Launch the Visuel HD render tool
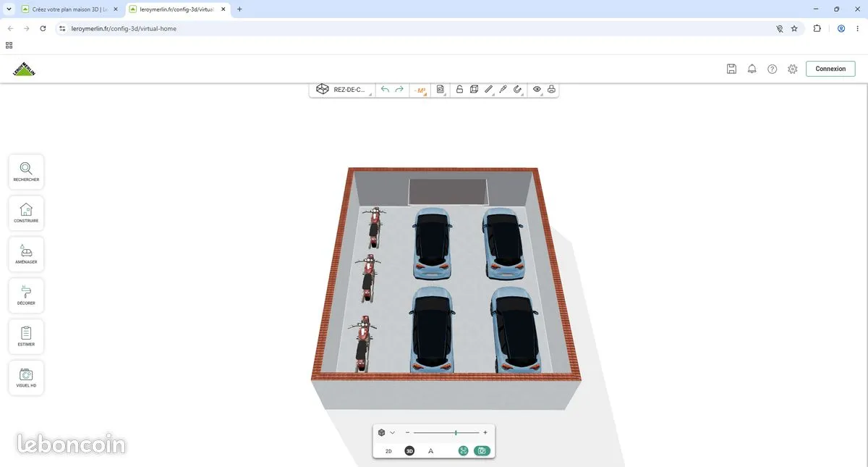Screen dimensions: 868x467 pos(26,378)
